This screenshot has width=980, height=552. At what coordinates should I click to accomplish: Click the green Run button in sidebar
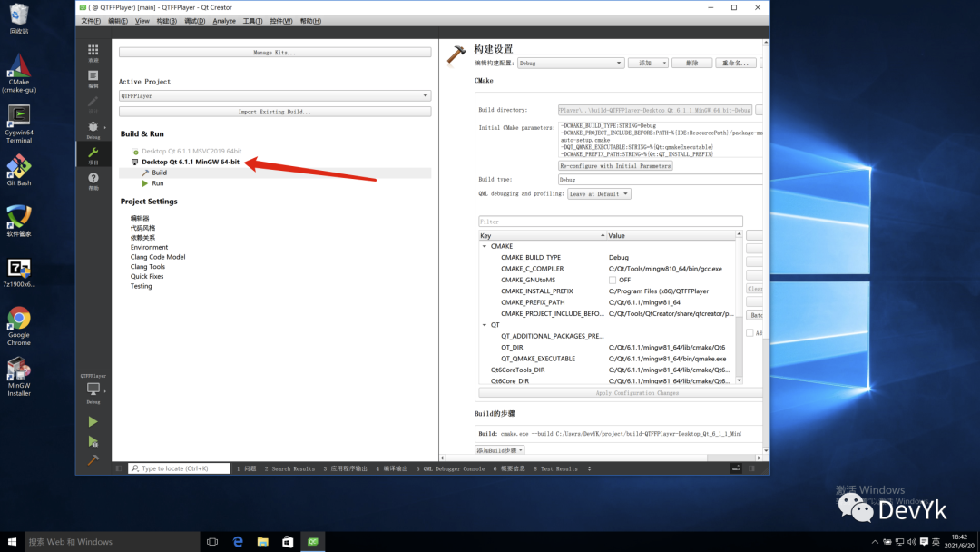tap(93, 422)
